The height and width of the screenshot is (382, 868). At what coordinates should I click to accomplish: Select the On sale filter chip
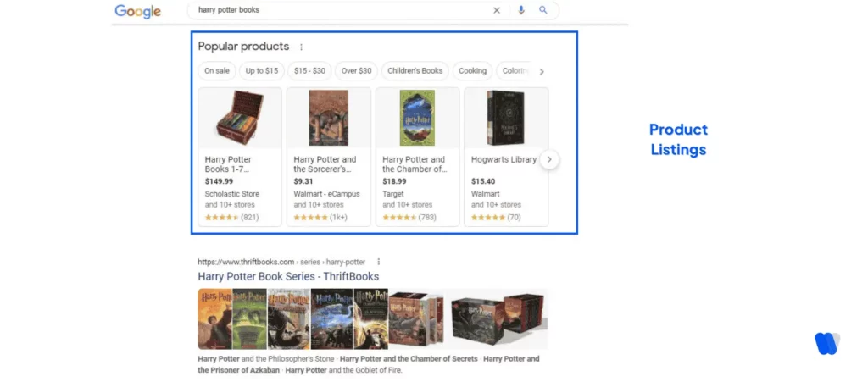217,71
